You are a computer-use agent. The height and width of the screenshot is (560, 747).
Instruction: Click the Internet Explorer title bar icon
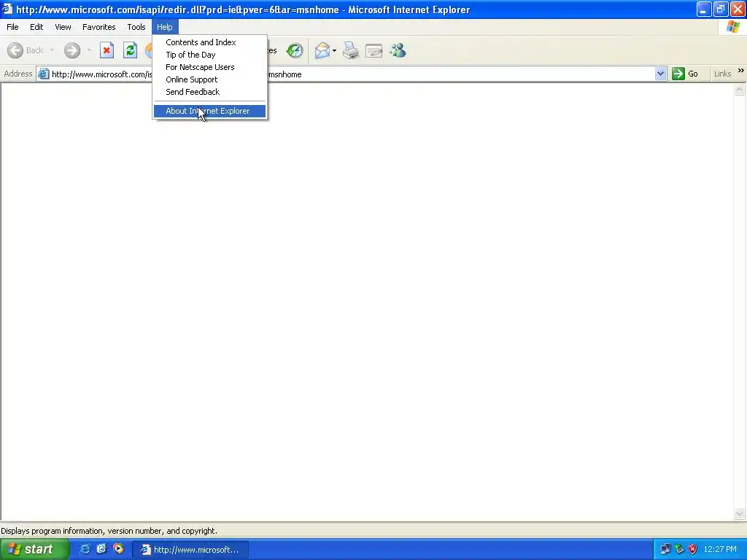tap(7, 9)
